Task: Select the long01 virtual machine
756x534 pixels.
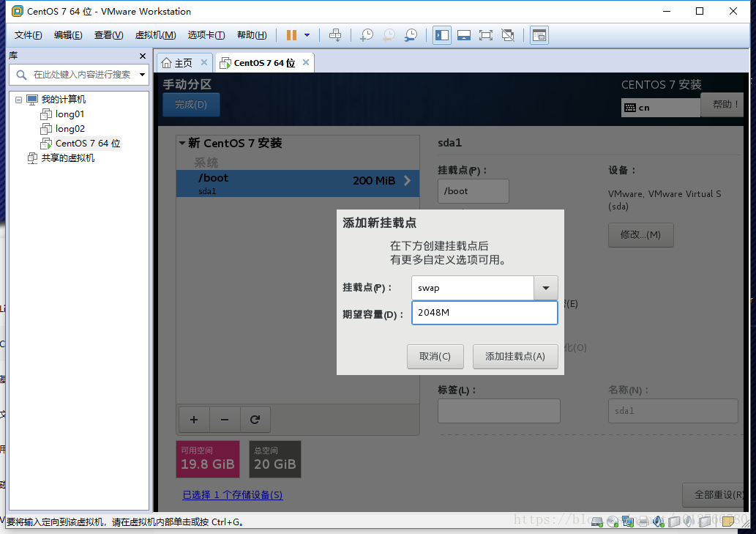Action: 70,114
